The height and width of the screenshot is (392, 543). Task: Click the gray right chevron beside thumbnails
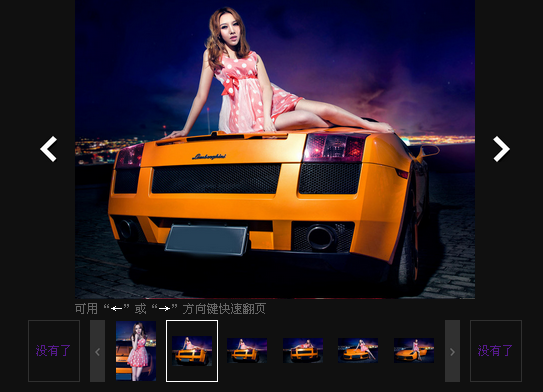[x=452, y=351]
